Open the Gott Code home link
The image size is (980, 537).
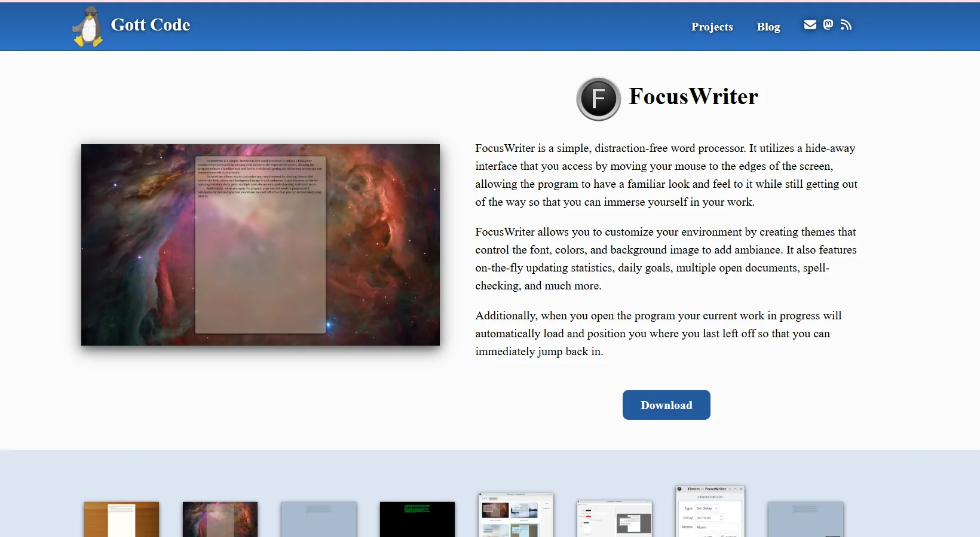151,25
